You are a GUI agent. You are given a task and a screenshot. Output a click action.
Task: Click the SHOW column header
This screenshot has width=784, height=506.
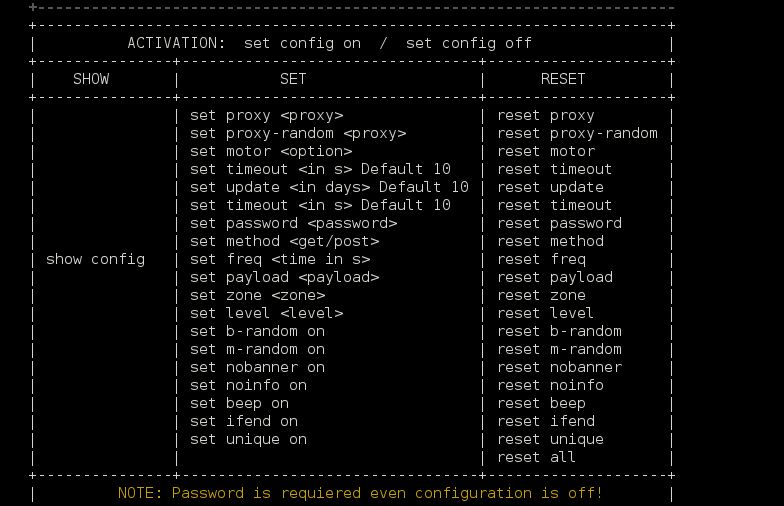coord(91,79)
